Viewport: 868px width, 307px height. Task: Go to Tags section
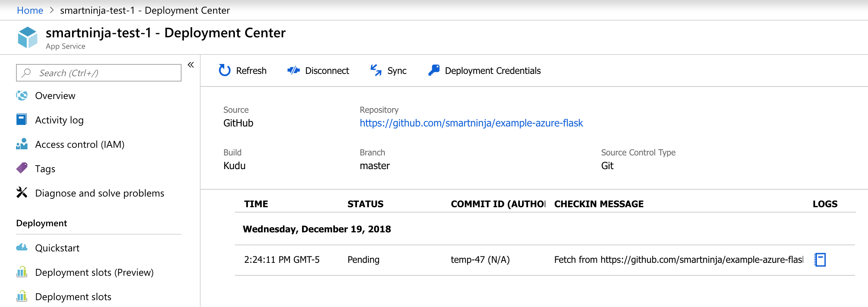click(x=45, y=169)
